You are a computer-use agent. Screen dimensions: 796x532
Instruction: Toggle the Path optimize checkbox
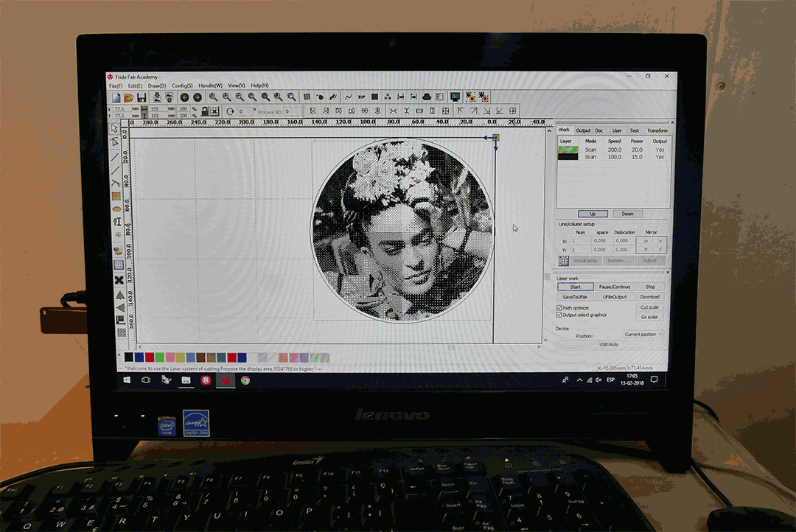pyautogui.click(x=559, y=308)
